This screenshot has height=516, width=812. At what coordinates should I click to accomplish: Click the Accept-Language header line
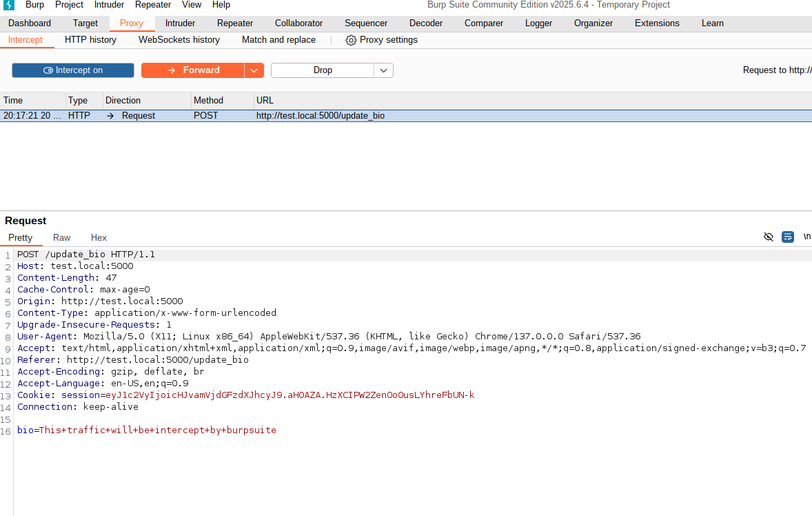(103, 384)
